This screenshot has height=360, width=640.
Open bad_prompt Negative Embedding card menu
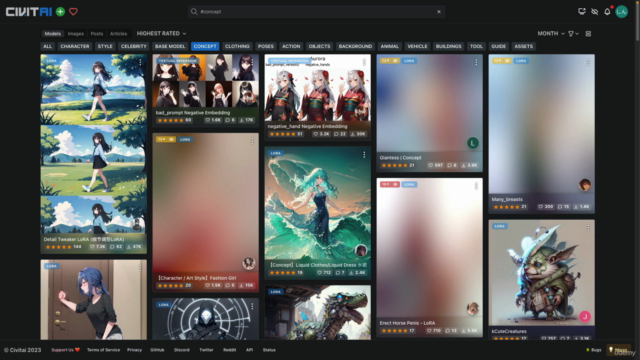(x=252, y=62)
